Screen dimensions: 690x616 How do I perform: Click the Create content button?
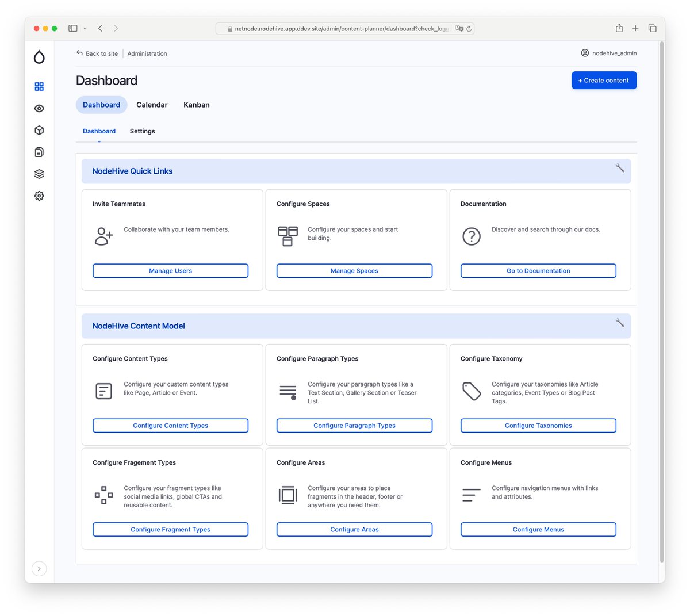point(604,81)
